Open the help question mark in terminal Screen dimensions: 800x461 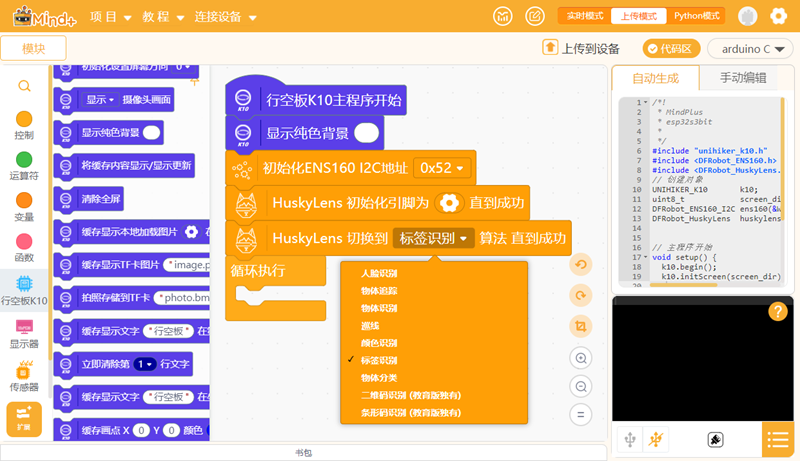[778, 311]
